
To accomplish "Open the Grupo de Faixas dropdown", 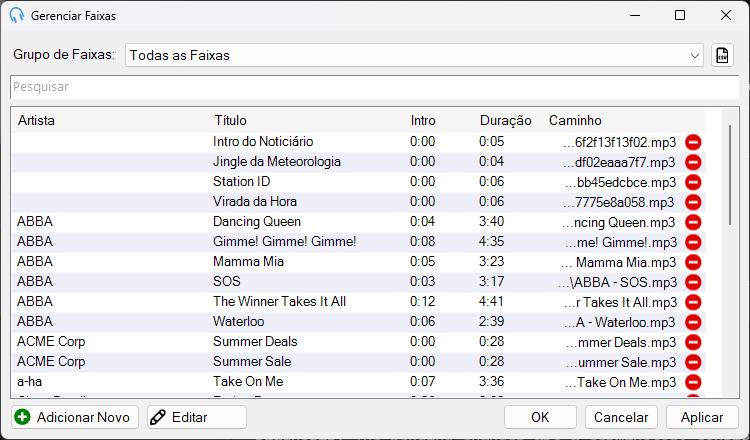I will coord(414,55).
